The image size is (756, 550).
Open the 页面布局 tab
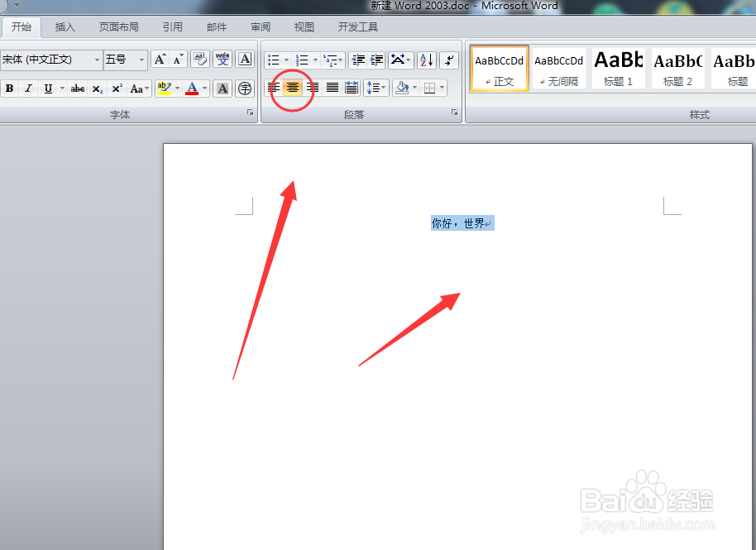(118, 27)
